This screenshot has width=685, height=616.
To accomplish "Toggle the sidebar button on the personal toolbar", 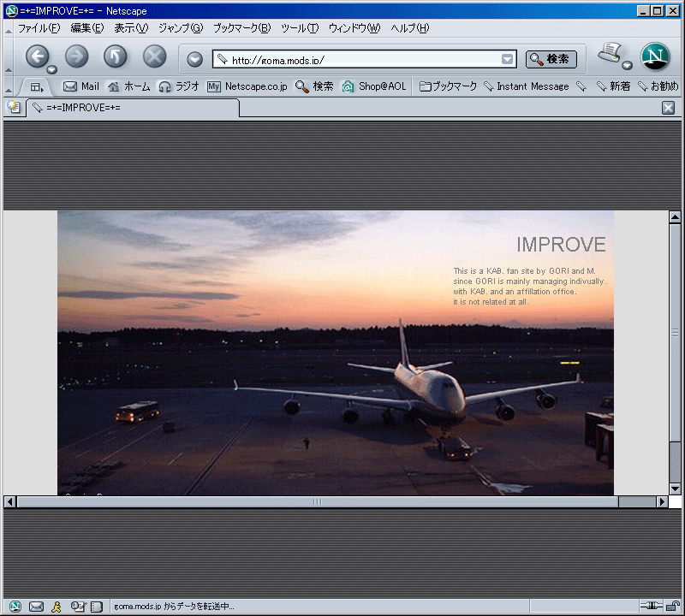I will point(37,87).
